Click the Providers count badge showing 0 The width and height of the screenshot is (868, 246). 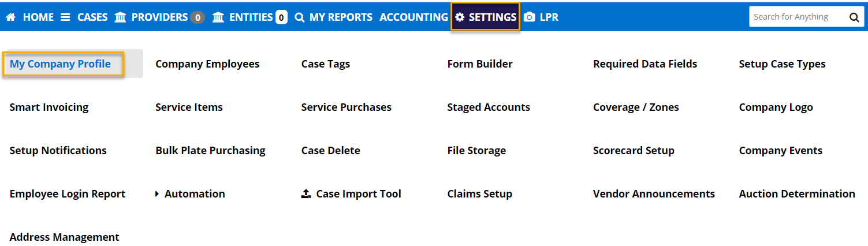coord(198,17)
